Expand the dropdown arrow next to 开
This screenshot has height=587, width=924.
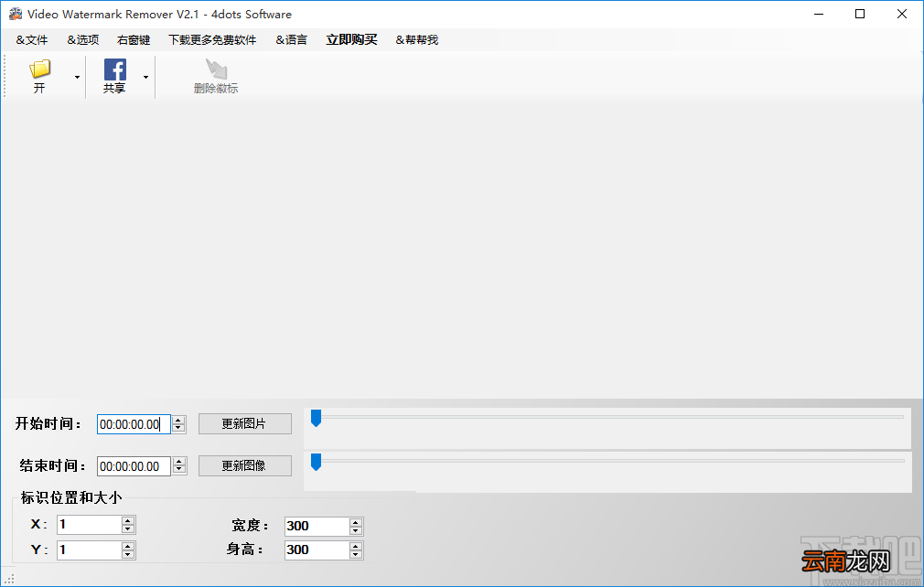click(77, 77)
